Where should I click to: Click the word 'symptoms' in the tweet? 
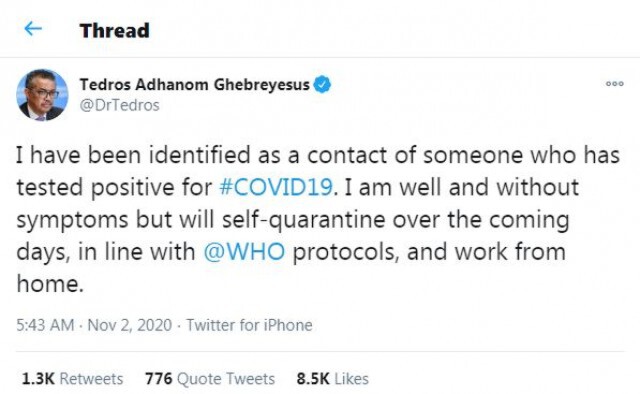click(x=72, y=220)
